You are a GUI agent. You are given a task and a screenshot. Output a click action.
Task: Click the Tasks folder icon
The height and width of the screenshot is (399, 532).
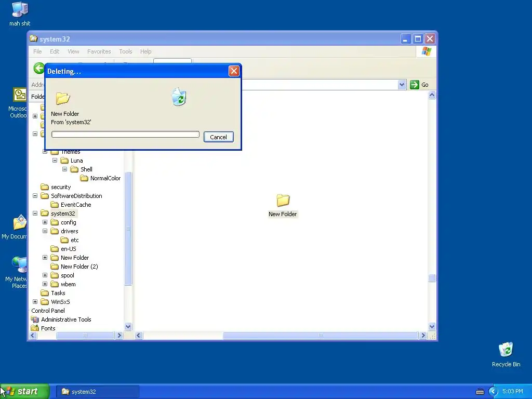click(45, 293)
